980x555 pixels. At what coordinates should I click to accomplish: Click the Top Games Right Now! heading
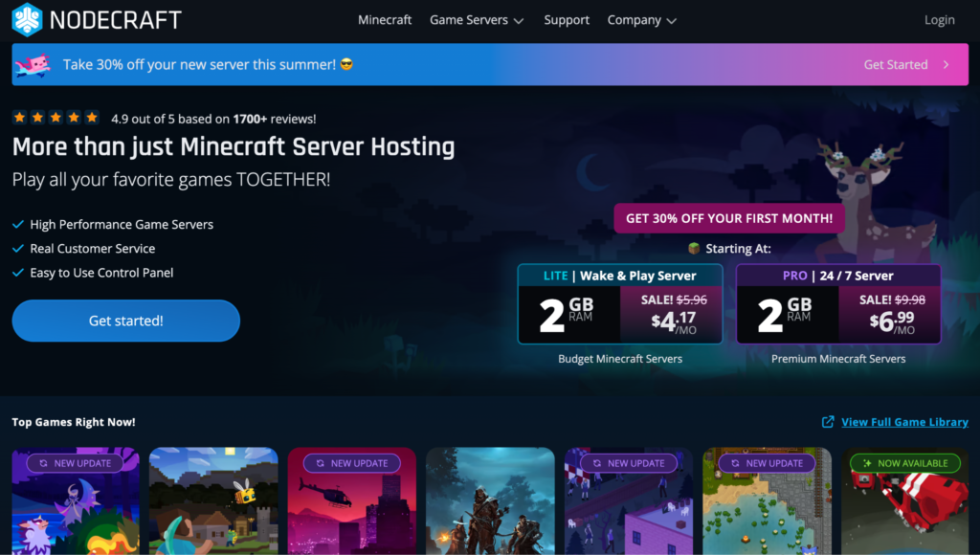[74, 422]
